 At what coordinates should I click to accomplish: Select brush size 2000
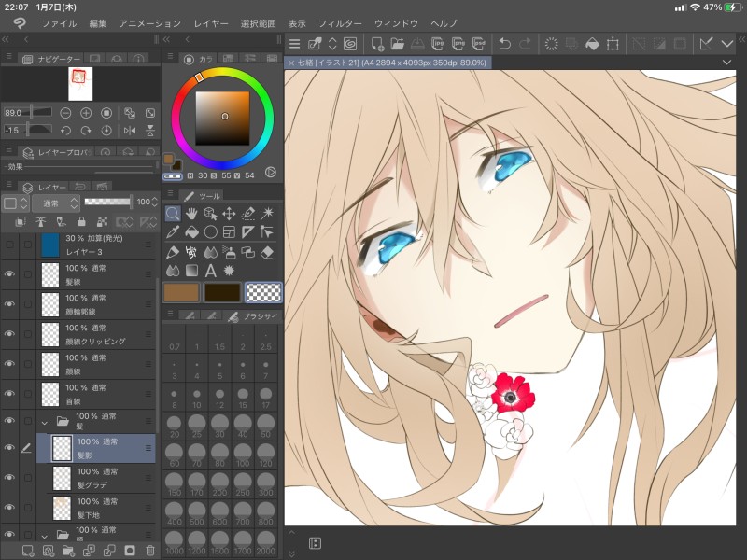click(265, 542)
